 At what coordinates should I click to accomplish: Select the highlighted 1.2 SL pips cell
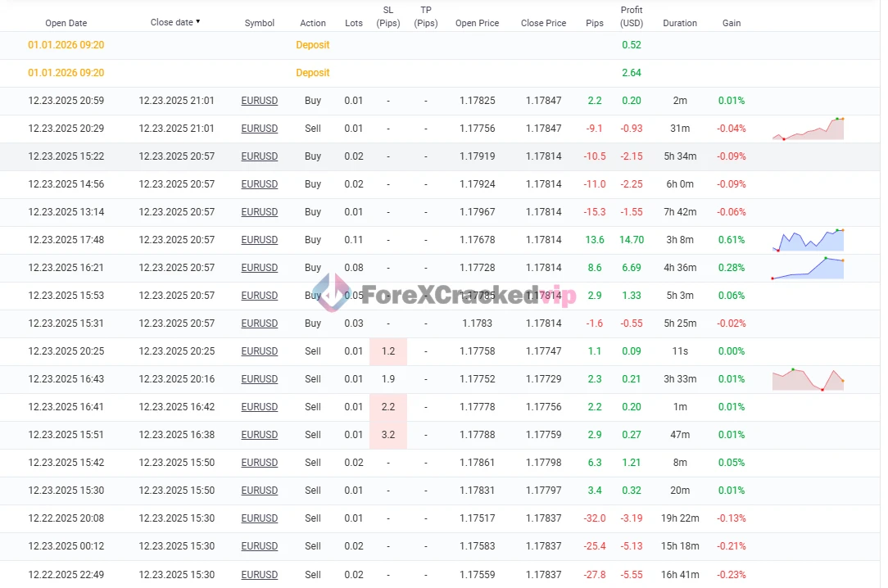pos(388,351)
